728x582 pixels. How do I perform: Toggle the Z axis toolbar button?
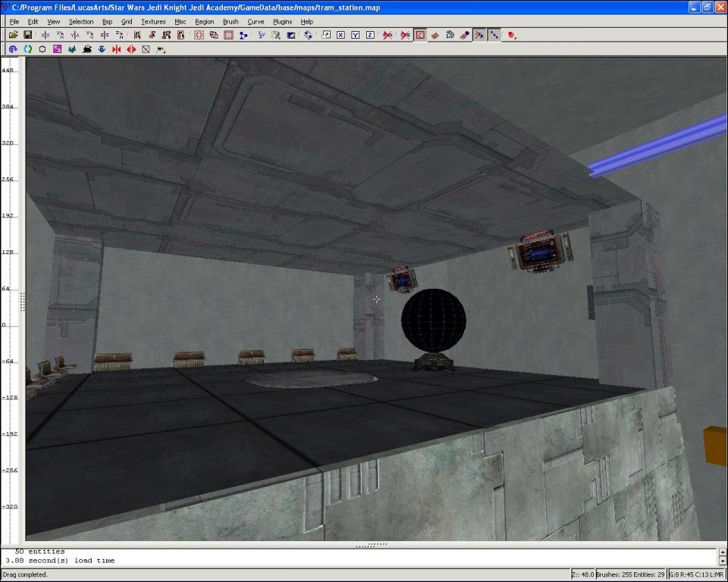coord(369,35)
